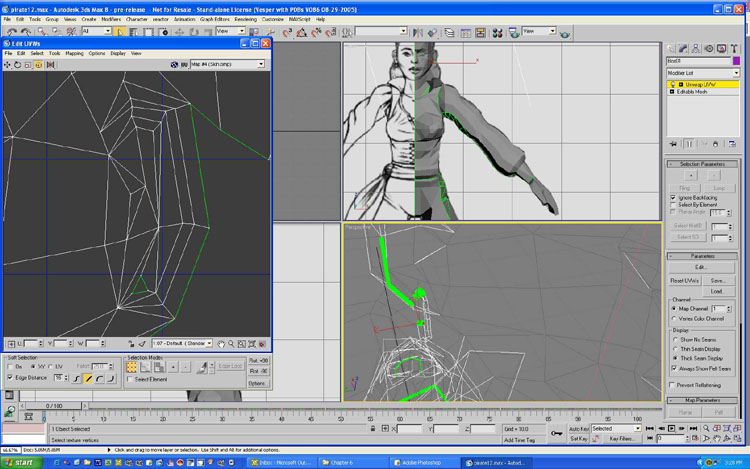
Task: Switch to Vertex sub-object selection mode icon
Action: (131, 367)
